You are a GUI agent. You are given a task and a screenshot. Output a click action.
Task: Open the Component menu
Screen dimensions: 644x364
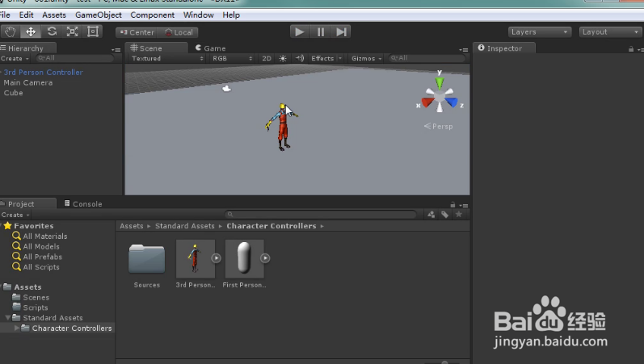pyautogui.click(x=153, y=15)
